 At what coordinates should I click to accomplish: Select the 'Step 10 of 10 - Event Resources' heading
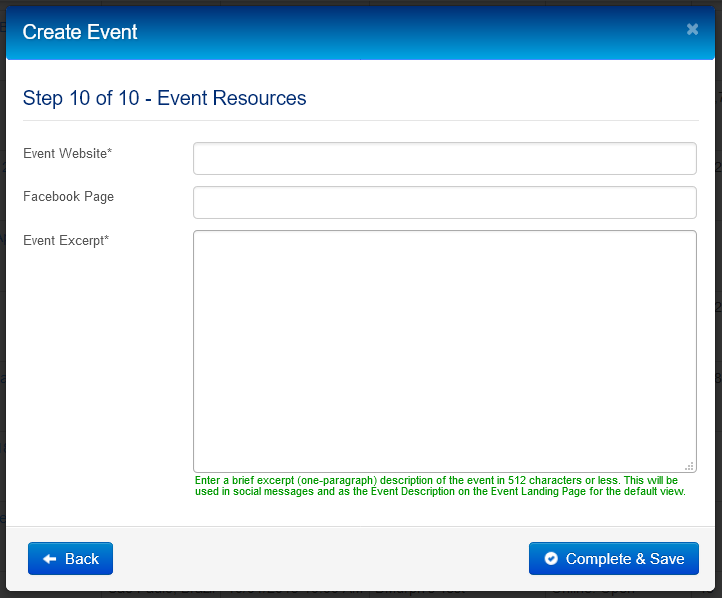[164, 98]
